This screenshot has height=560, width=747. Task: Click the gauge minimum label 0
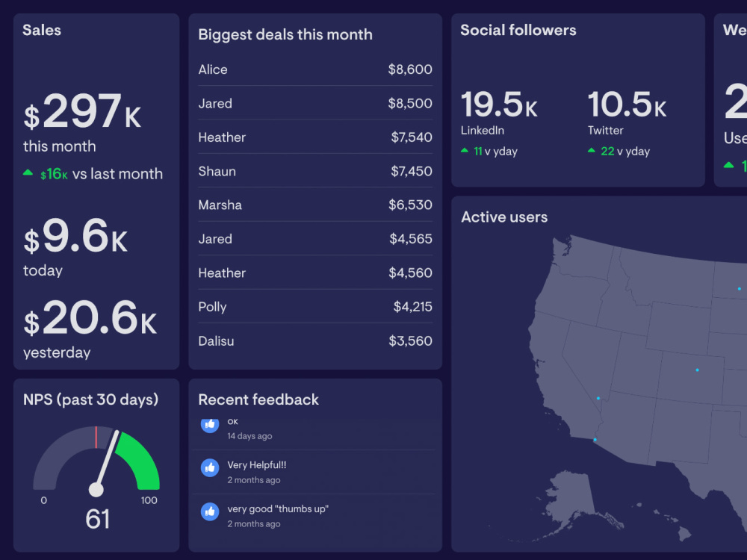click(44, 500)
